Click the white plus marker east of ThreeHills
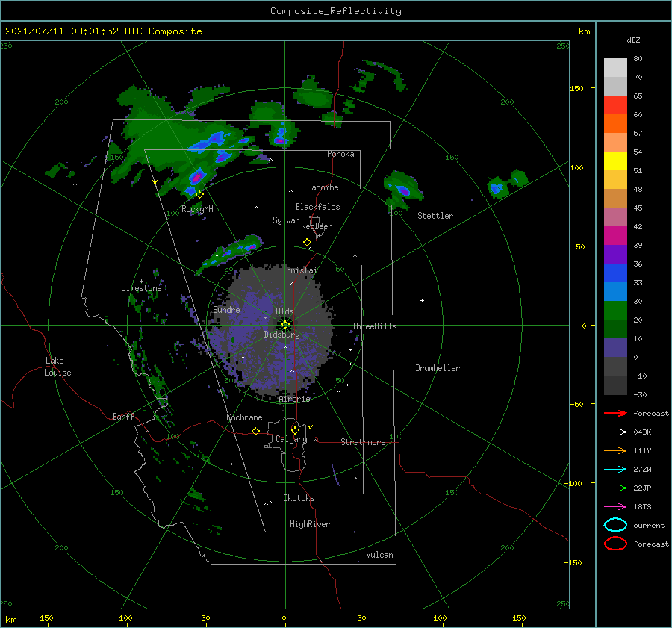 click(422, 300)
